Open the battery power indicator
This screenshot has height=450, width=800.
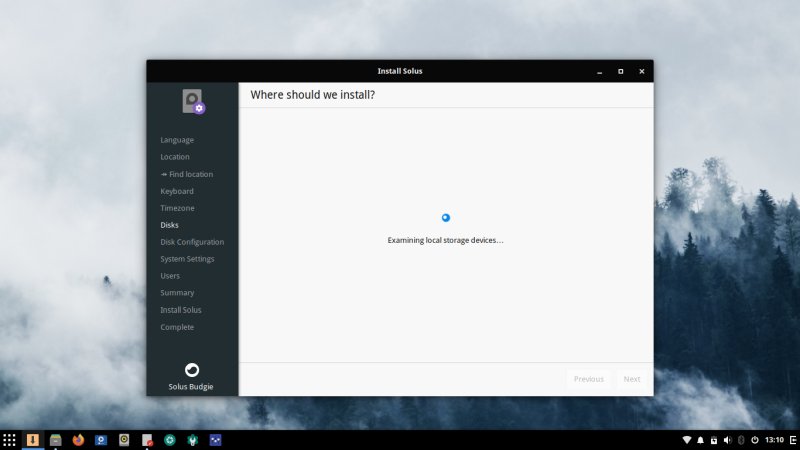(x=714, y=440)
